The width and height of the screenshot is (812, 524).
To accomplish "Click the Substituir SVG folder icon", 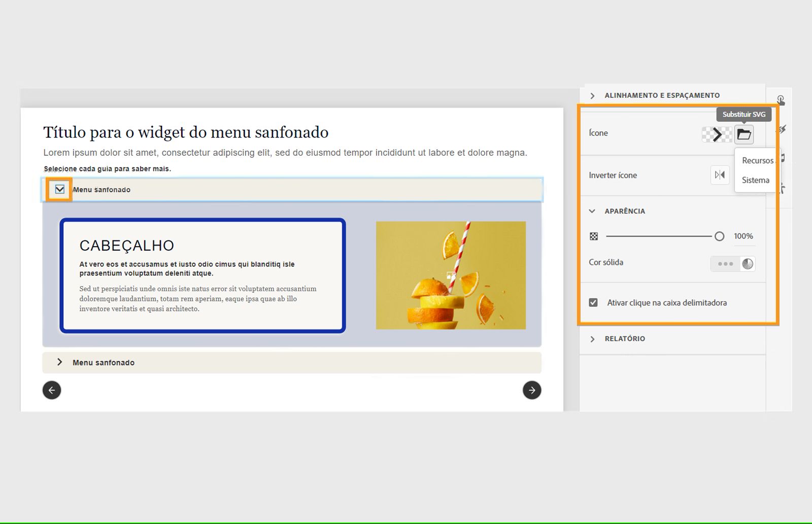I will coord(743,134).
